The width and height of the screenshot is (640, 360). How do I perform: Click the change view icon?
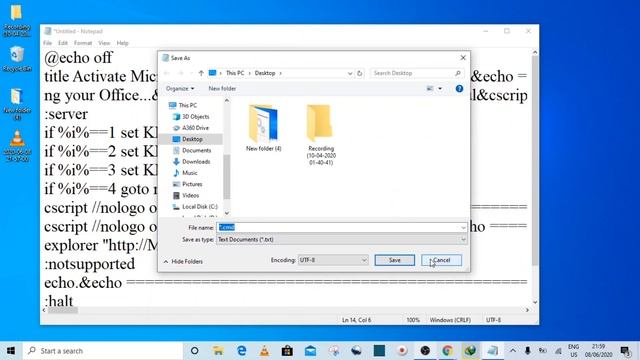(430, 89)
